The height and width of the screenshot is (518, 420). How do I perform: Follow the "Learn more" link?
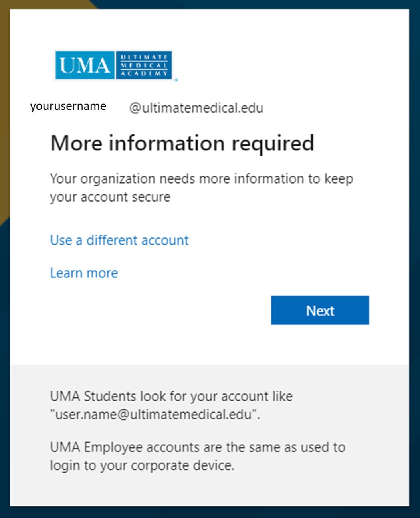coord(84,273)
